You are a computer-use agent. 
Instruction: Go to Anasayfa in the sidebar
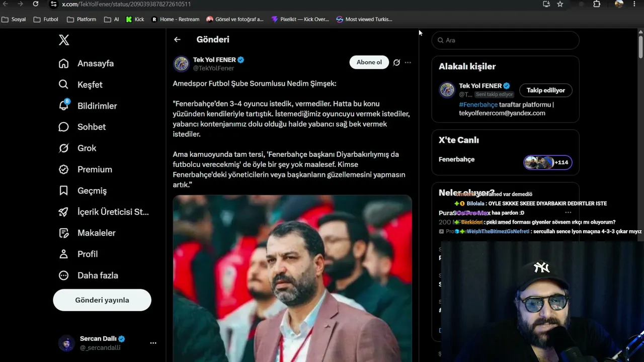point(86,63)
